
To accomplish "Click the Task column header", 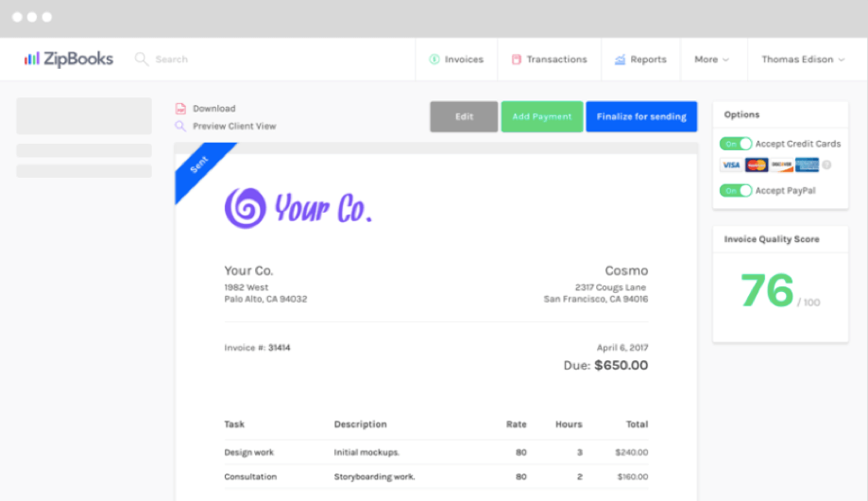I will [234, 424].
